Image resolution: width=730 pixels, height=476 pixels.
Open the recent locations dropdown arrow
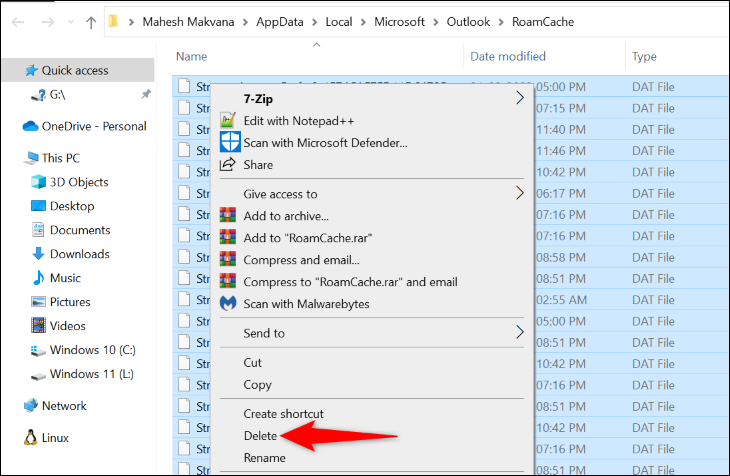point(71,22)
